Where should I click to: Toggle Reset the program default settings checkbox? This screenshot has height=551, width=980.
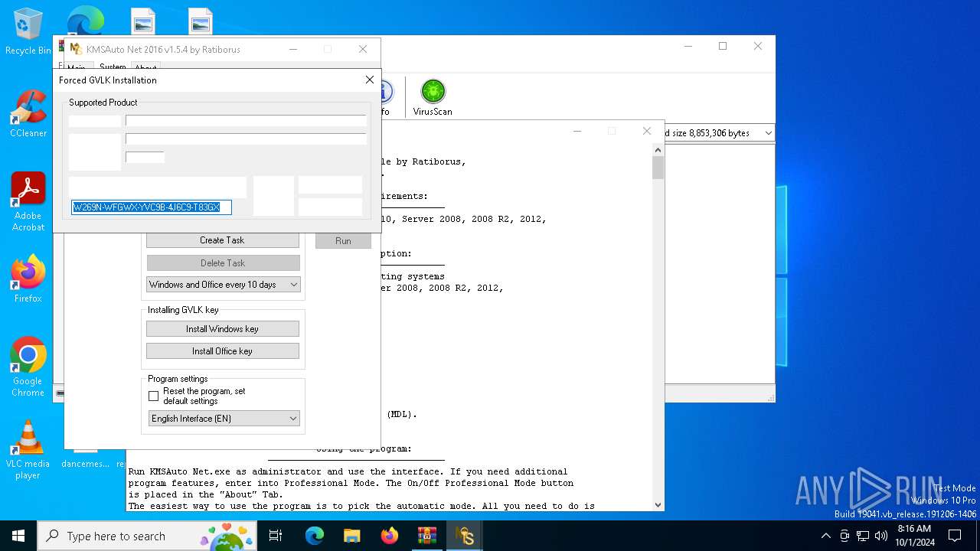(153, 396)
